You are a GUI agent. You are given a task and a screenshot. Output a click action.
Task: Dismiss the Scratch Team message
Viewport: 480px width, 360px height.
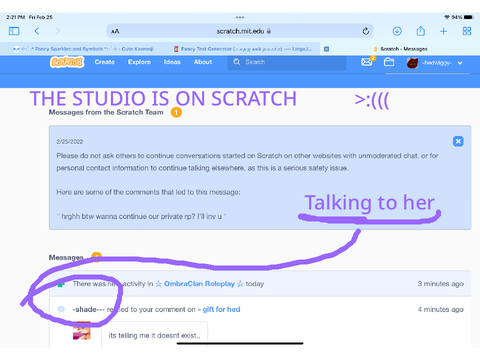[458, 141]
